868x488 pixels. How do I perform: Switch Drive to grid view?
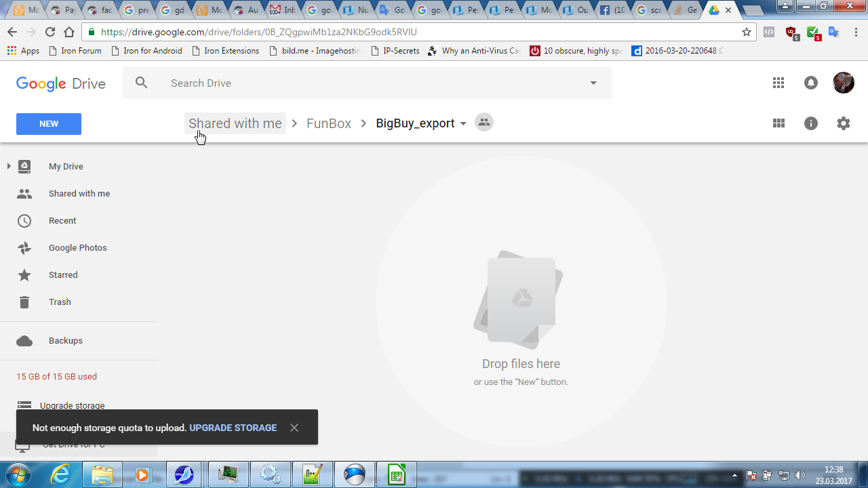click(778, 123)
